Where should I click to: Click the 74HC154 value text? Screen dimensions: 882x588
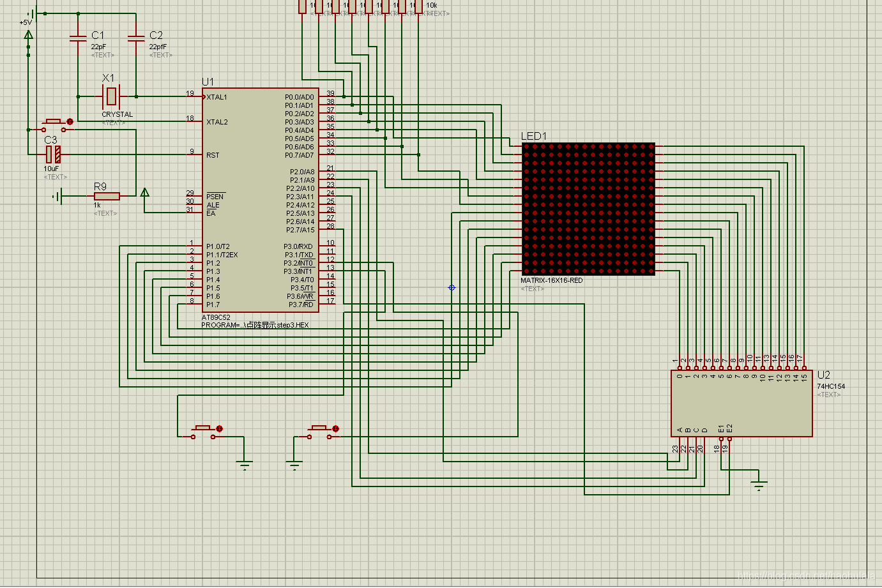coord(831,386)
